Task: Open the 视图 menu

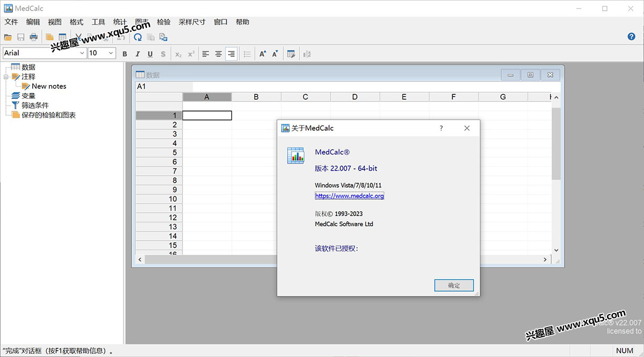Action: [55, 22]
